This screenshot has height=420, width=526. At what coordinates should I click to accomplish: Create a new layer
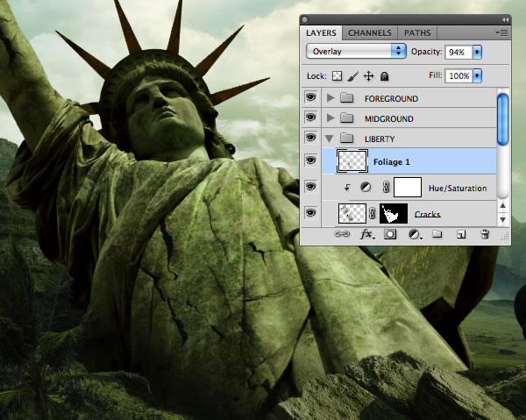[461, 234]
